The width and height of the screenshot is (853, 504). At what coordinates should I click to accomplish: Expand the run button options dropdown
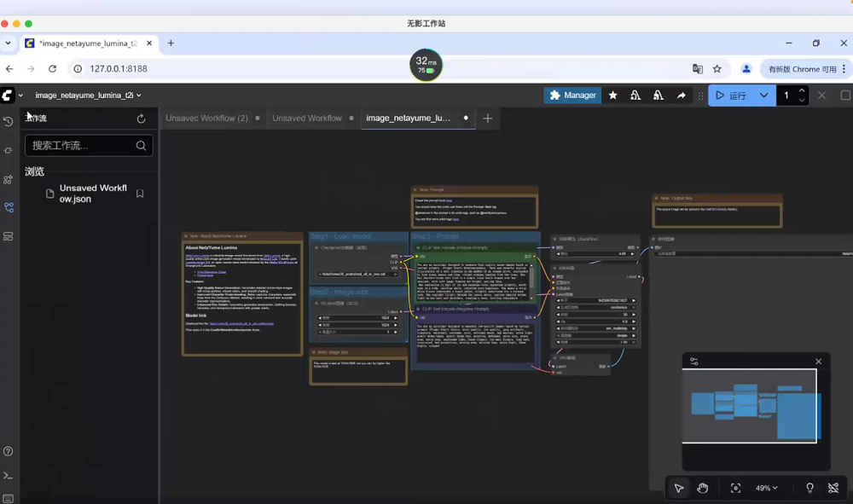[x=763, y=96]
